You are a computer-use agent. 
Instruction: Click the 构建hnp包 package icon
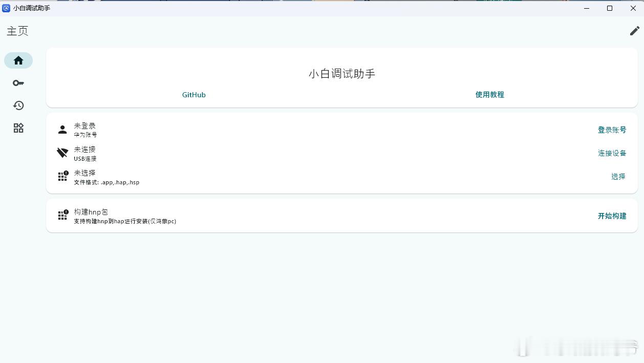[x=62, y=216]
